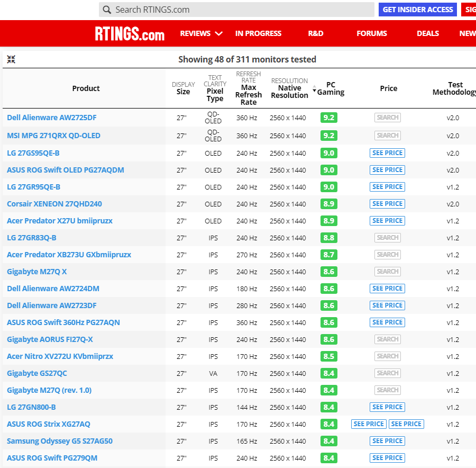Click 'Showing 48 of 311 monitors tested' text

(x=247, y=59)
